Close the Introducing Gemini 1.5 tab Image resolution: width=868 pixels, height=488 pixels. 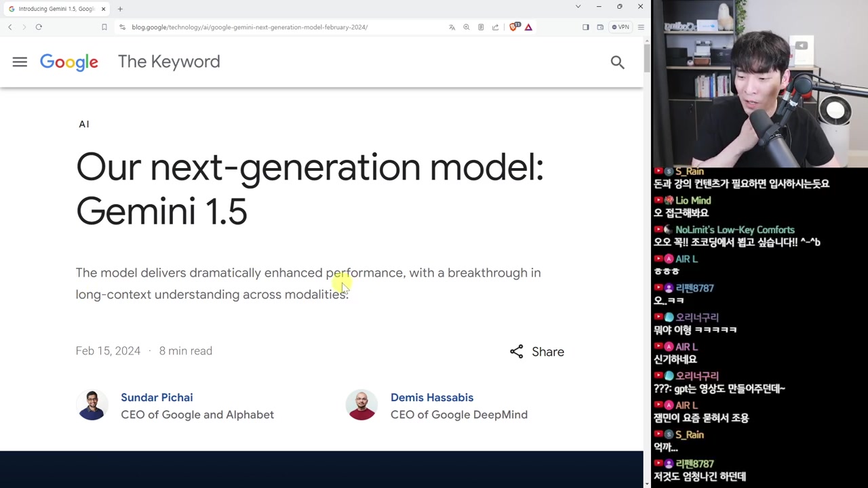pyautogui.click(x=103, y=9)
